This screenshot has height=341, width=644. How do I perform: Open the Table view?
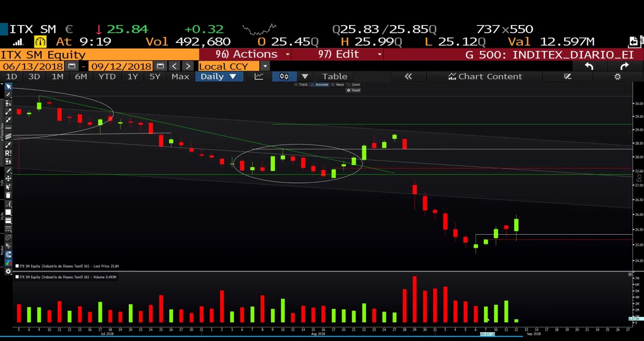[335, 77]
